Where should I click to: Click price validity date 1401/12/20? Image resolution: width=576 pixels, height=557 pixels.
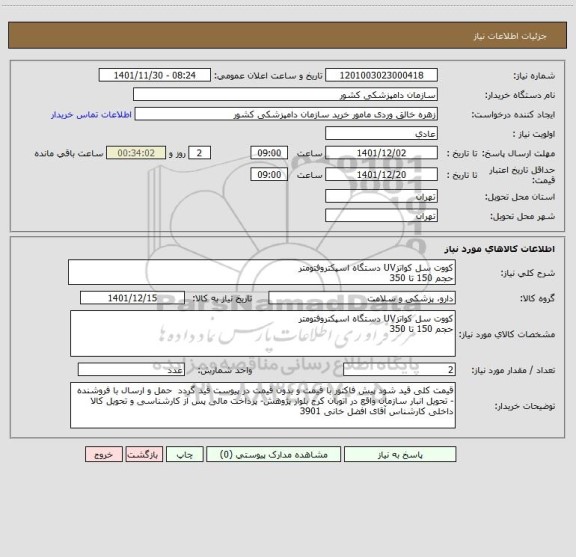[x=381, y=175]
